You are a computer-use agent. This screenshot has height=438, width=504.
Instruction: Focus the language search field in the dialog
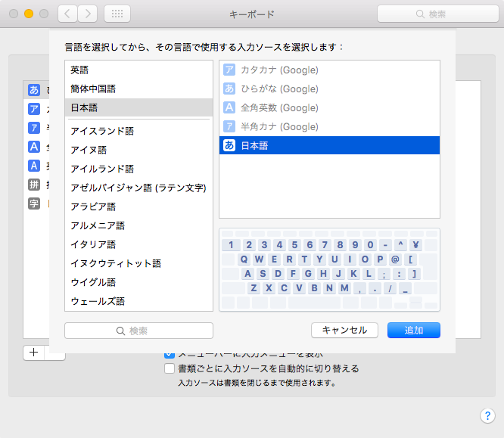click(x=138, y=331)
